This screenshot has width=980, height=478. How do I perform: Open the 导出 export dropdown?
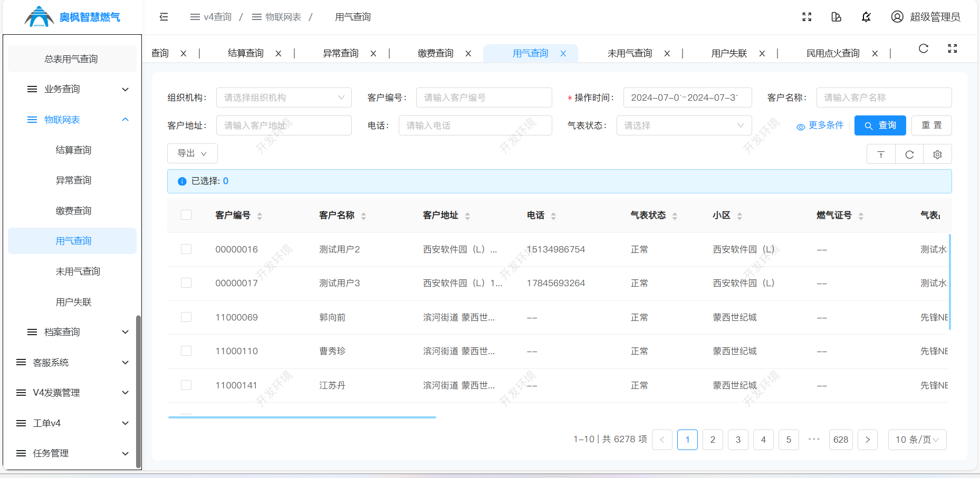pos(192,153)
